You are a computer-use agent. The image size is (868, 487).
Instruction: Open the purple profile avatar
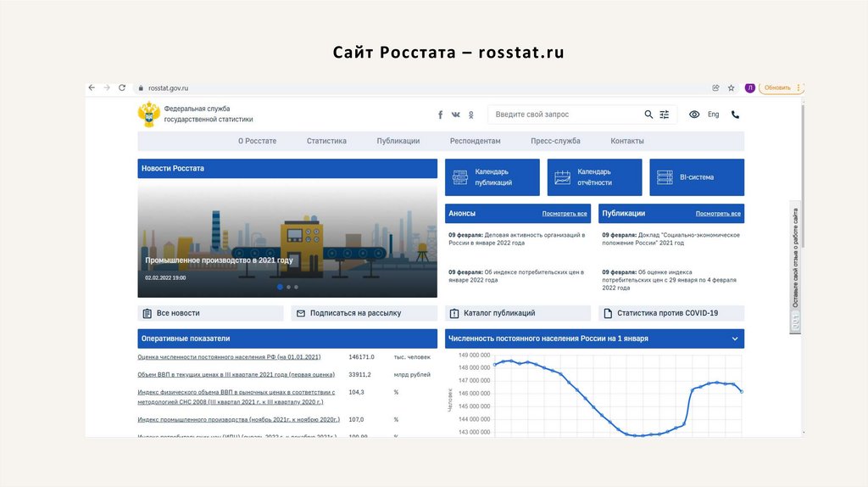[749, 87]
